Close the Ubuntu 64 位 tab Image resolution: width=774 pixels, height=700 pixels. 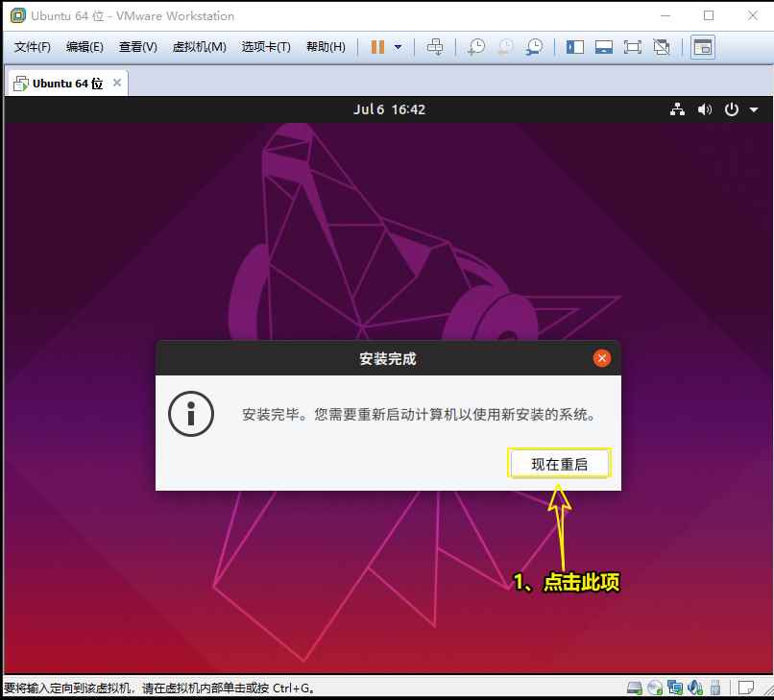tap(117, 83)
